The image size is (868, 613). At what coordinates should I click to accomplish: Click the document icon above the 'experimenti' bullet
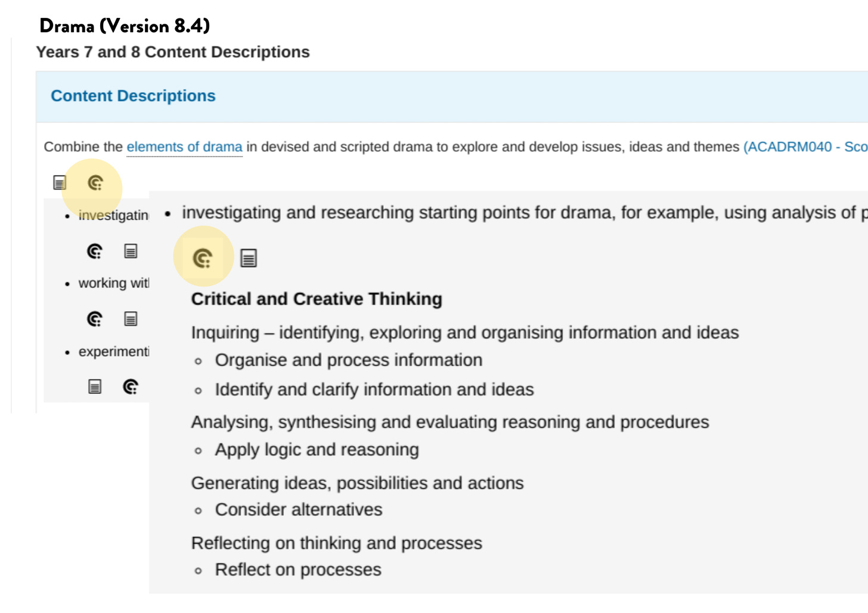131,319
